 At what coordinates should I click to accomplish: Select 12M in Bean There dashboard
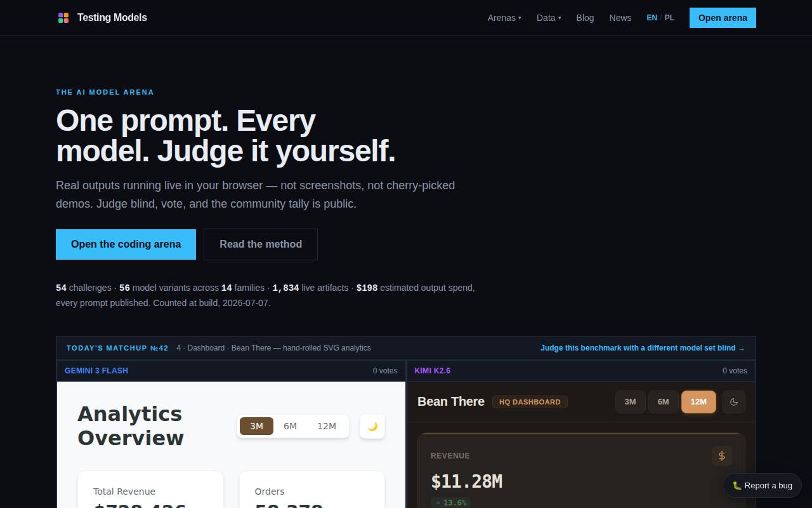[x=698, y=402]
